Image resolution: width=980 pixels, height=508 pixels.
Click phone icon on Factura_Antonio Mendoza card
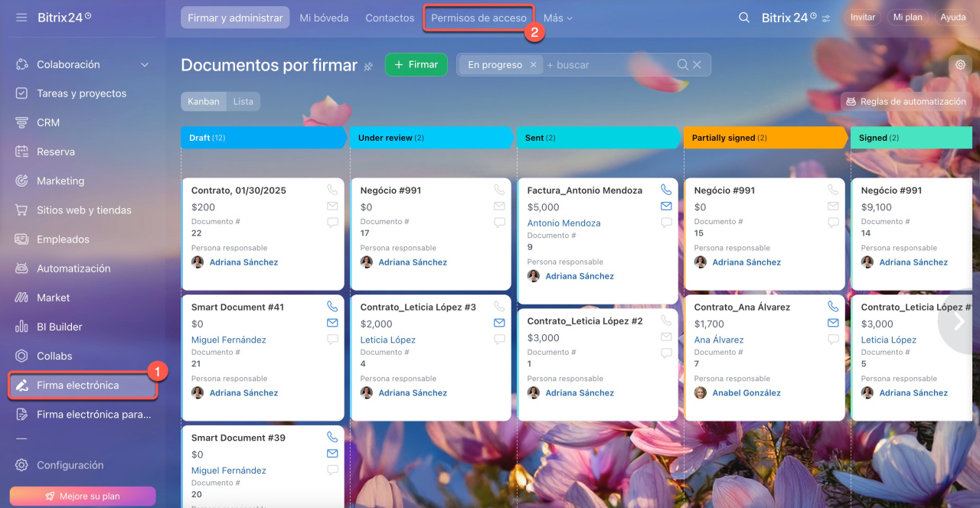tap(666, 190)
